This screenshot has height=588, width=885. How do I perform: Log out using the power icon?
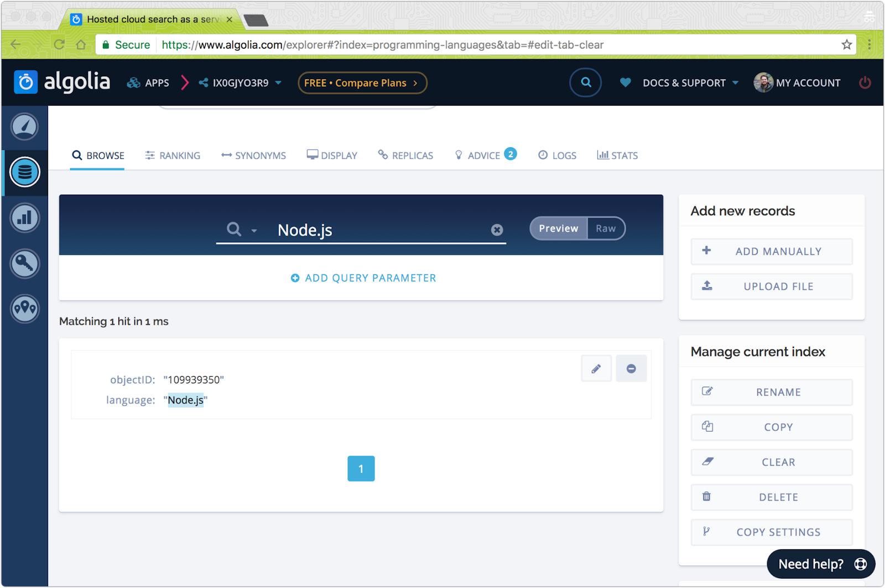click(x=865, y=82)
